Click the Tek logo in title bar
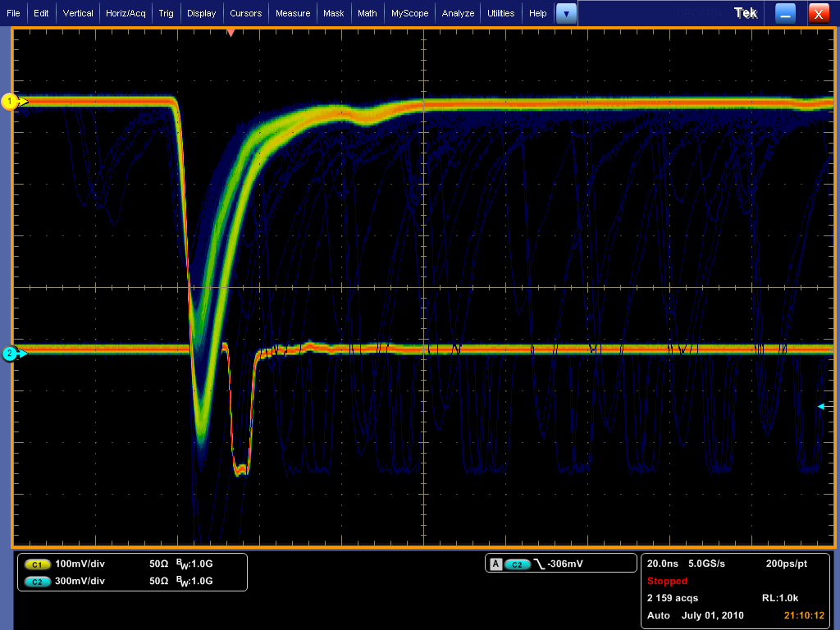Image resolution: width=840 pixels, height=630 pixels. [746, 13]
